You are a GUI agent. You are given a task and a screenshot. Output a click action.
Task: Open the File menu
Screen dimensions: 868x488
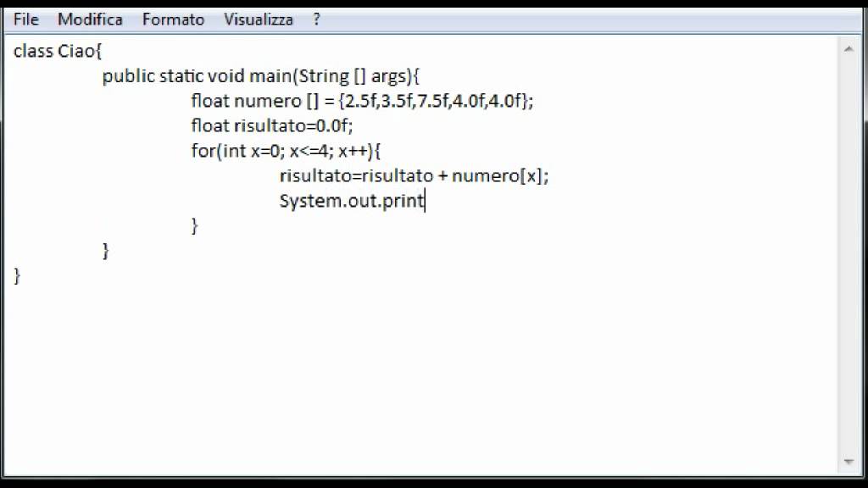click(x=26, y=19)
